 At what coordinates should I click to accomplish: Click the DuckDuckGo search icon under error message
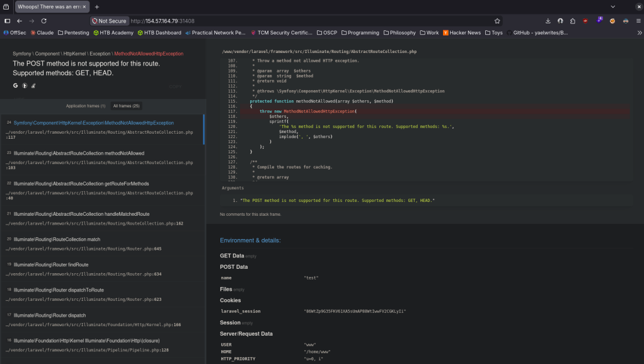pyautogui.click(x=25, y=85)
